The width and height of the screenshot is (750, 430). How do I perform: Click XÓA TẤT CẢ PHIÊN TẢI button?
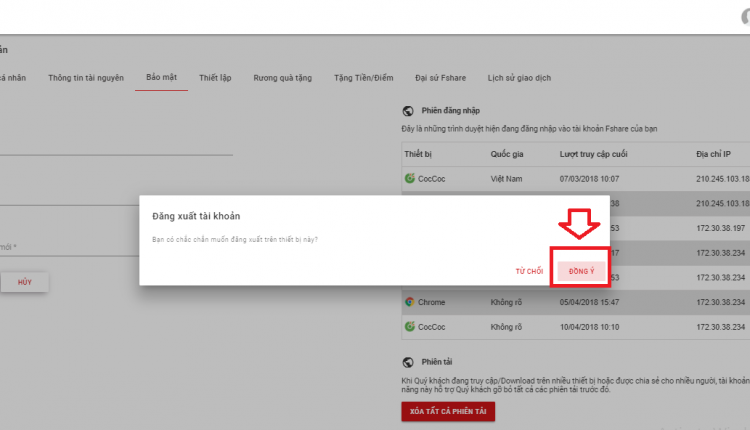click(448, 411)
